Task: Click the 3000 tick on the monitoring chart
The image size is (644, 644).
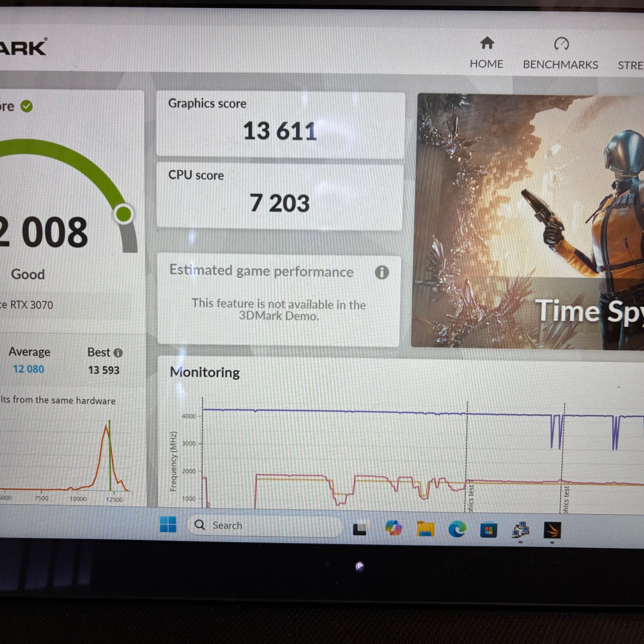Action: [x=189, y=444]
